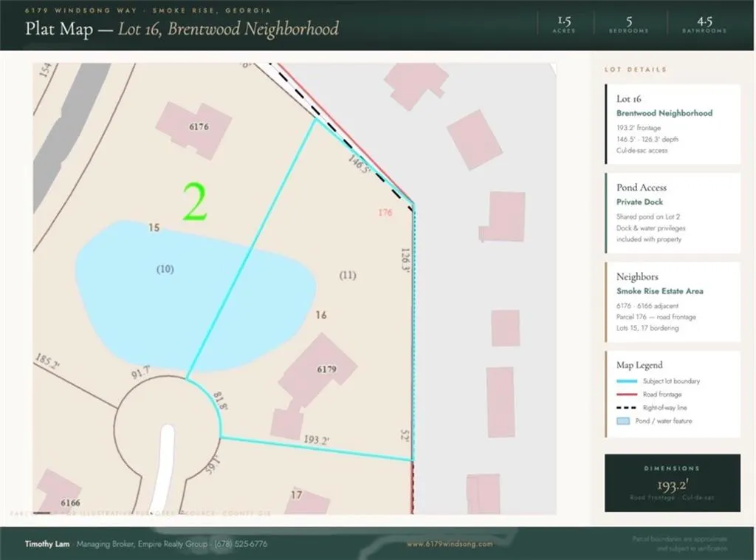
Task: Select the Dimensions 193.2' panel
Action: 673,483
